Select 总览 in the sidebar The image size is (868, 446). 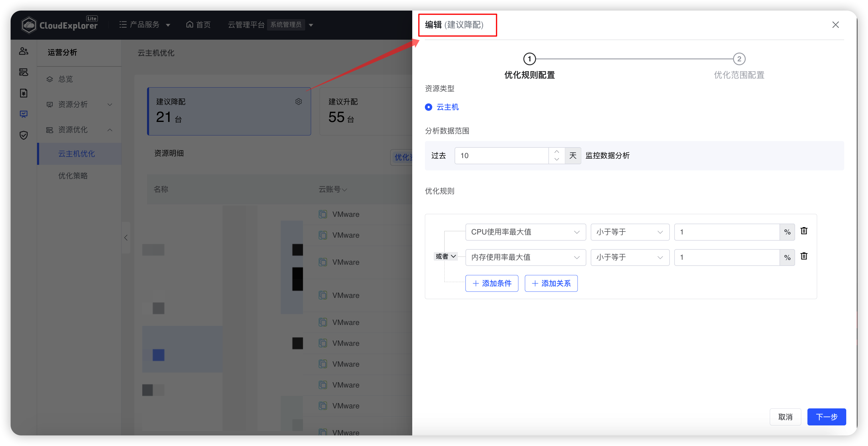click(x=79, y=79)
